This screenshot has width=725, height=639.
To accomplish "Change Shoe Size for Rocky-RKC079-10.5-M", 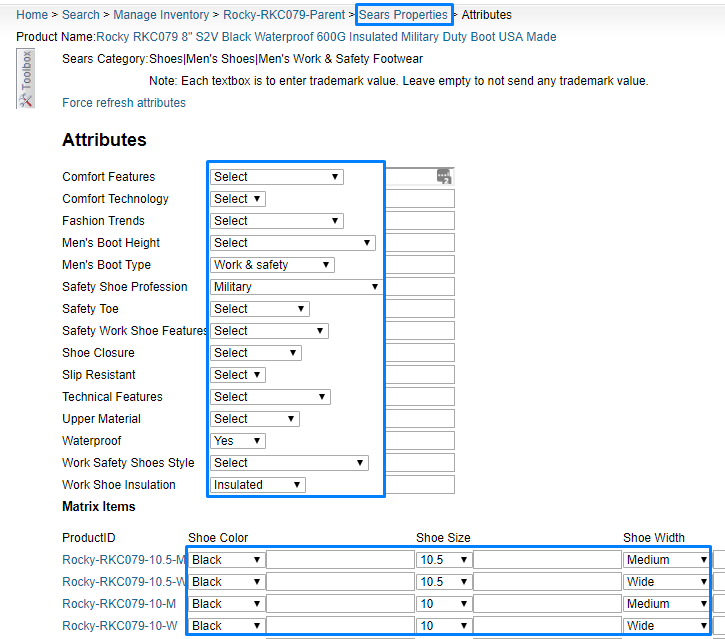I will click(x=444, y=560).
